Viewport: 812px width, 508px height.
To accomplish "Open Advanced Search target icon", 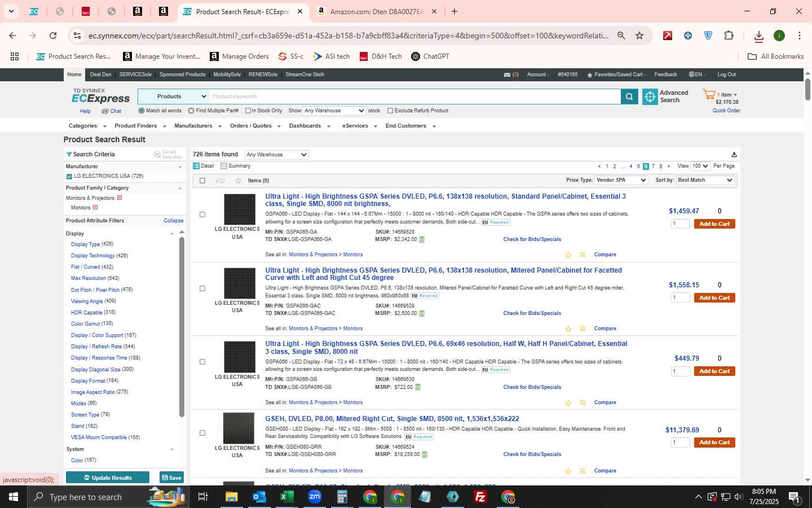I will click(650, 97).
